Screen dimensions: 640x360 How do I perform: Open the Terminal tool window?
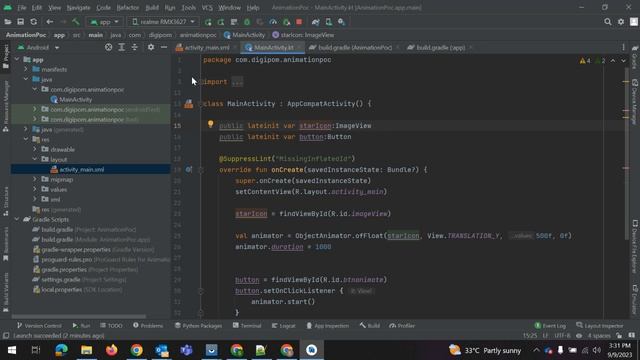click(247, 326)
